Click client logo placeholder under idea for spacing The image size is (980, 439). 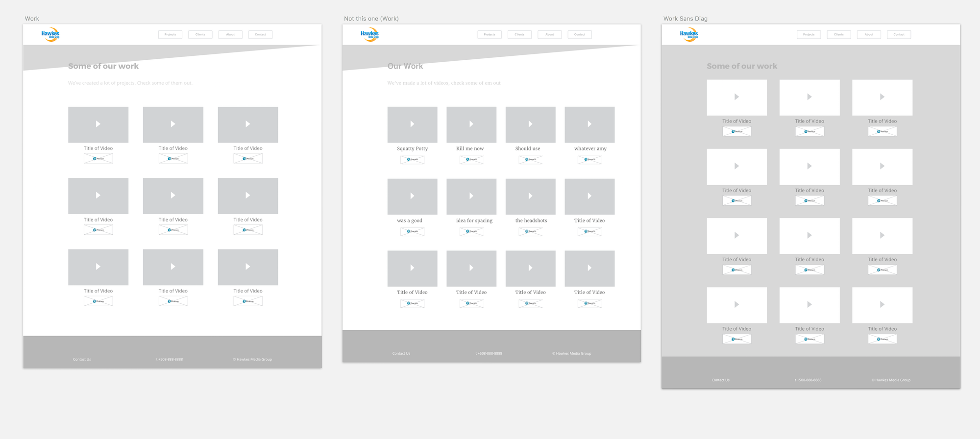pyautogui.click(x=471, y=231)
